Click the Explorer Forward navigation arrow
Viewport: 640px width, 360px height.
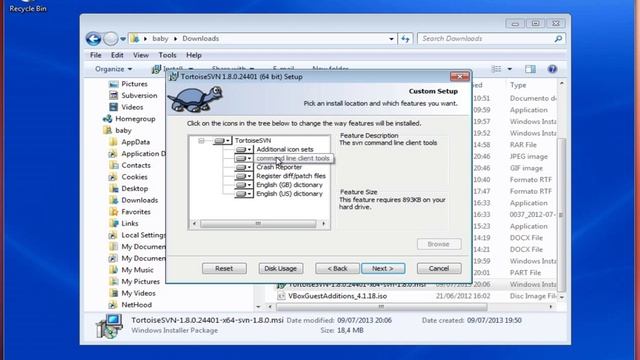pyautogui.click(x=110, y=39)
